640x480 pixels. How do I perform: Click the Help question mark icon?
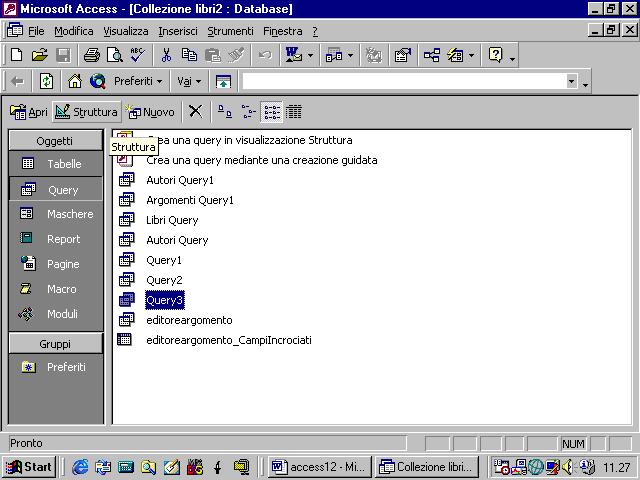click(x=496, y=55)
